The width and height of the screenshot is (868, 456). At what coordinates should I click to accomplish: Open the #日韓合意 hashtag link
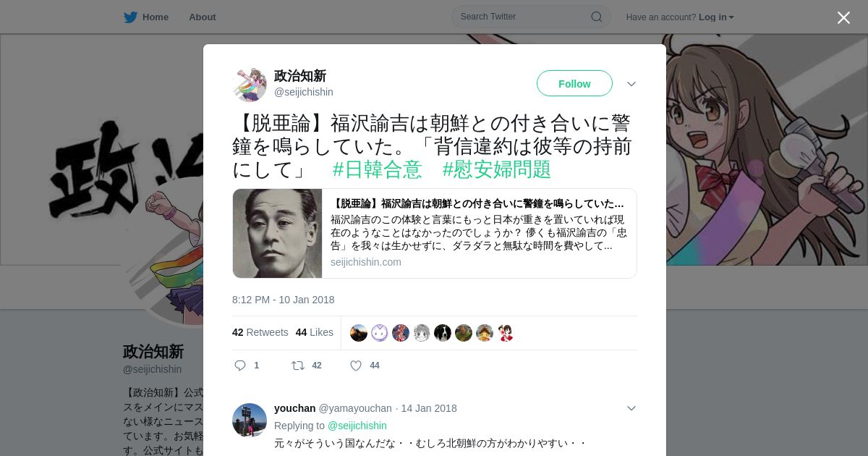377,169
